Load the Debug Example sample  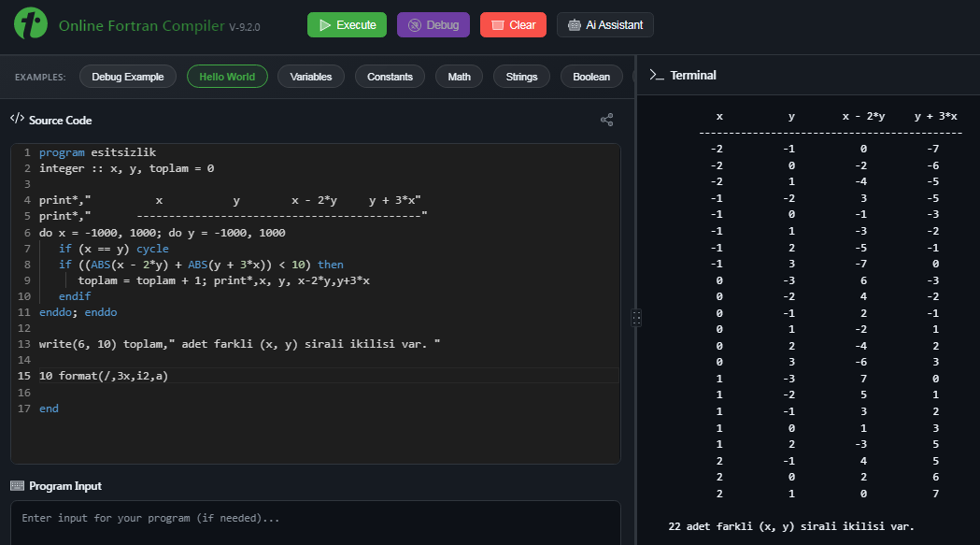(127, 77)
